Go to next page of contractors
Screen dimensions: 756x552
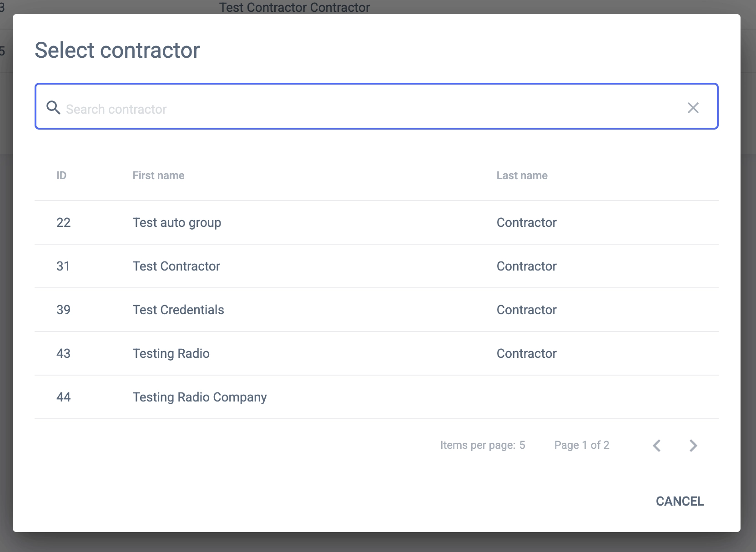693,446
